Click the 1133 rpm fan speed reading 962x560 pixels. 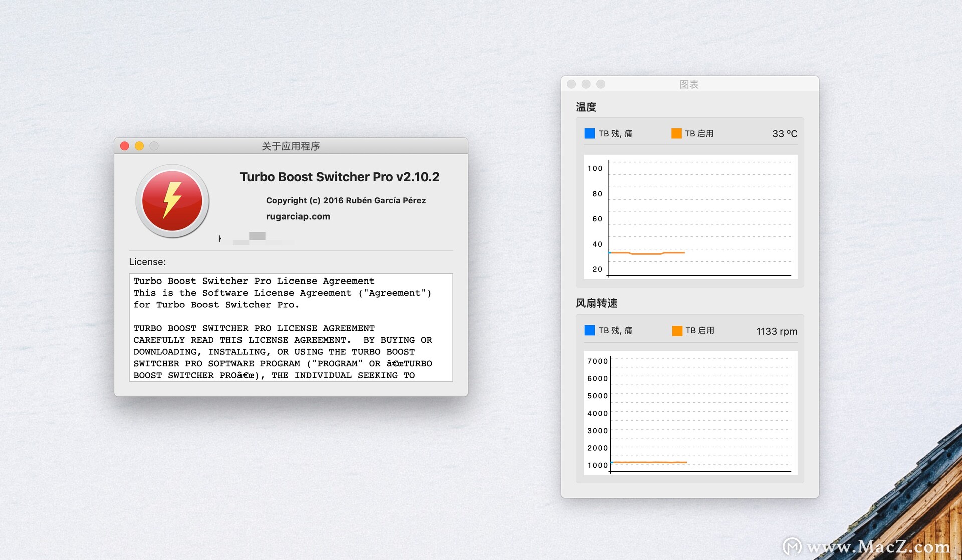click(777, 331)
